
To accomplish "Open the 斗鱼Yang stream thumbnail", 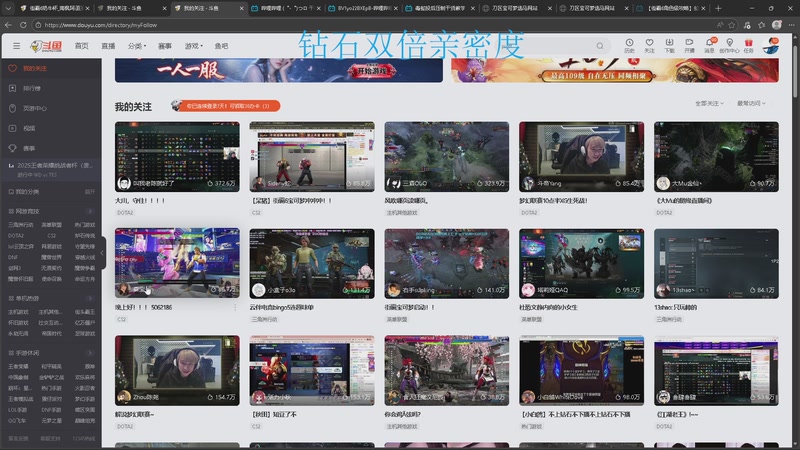I will click(581, 157).
